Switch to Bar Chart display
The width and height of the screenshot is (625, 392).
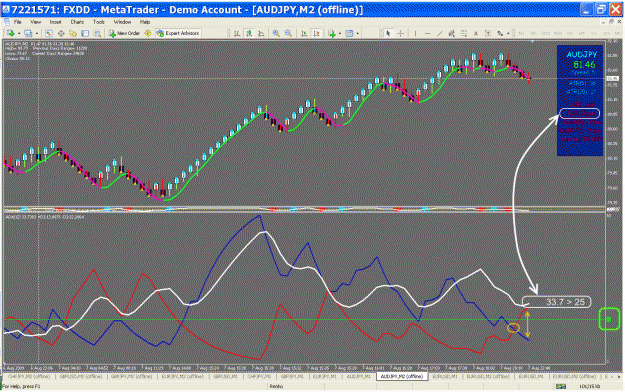[x=237, y=33]
